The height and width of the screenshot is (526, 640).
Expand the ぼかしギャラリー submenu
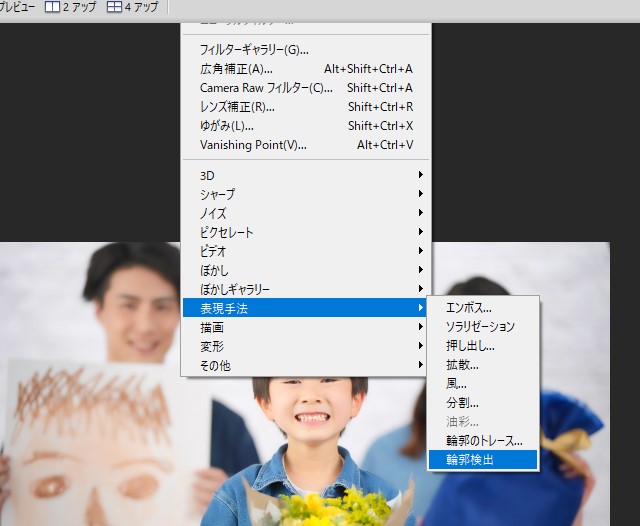(x=306, y=289)
